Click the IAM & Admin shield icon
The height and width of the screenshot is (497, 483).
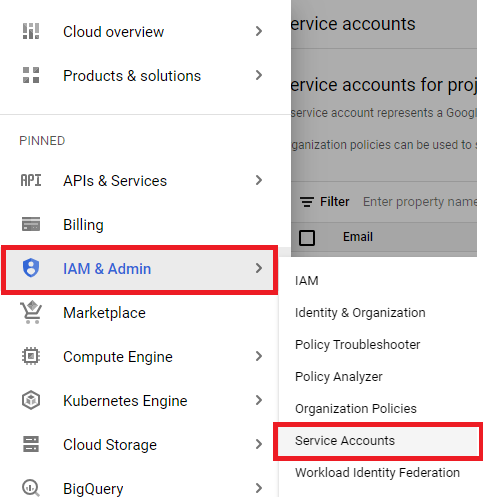click(31, 268)
